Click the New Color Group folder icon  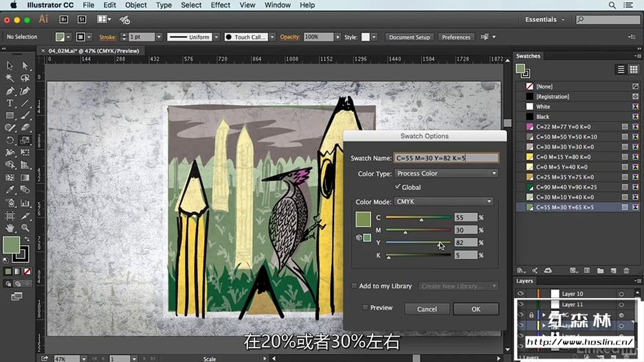tap(601, 271)
